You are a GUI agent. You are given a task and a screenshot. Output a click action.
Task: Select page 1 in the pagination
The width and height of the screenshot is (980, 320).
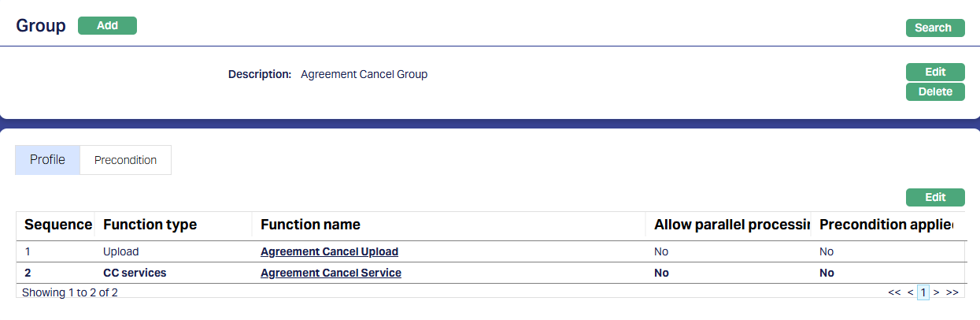[924, 292]
